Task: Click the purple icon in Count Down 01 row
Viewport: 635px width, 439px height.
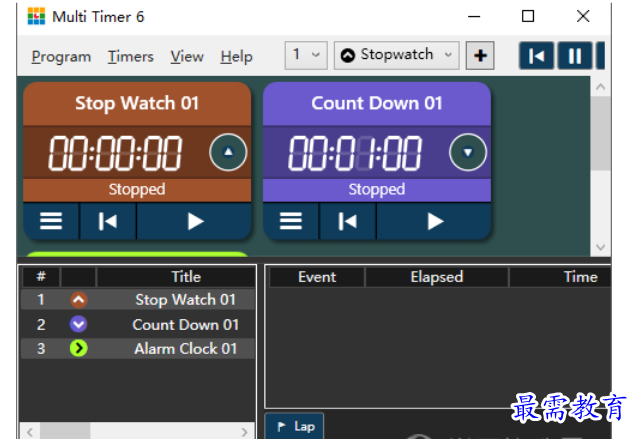Action: coord(79,324)
